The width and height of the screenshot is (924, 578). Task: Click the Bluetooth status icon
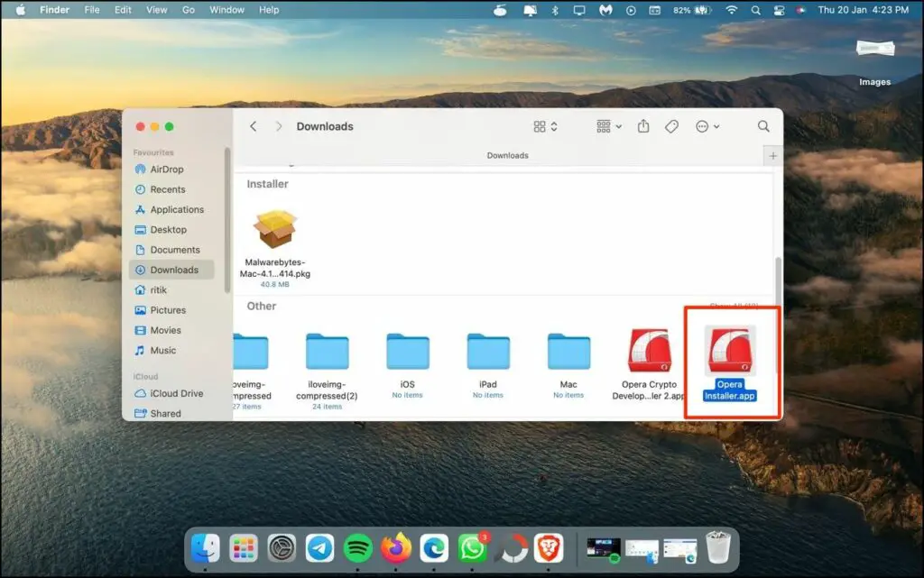(x=555, y=10)
